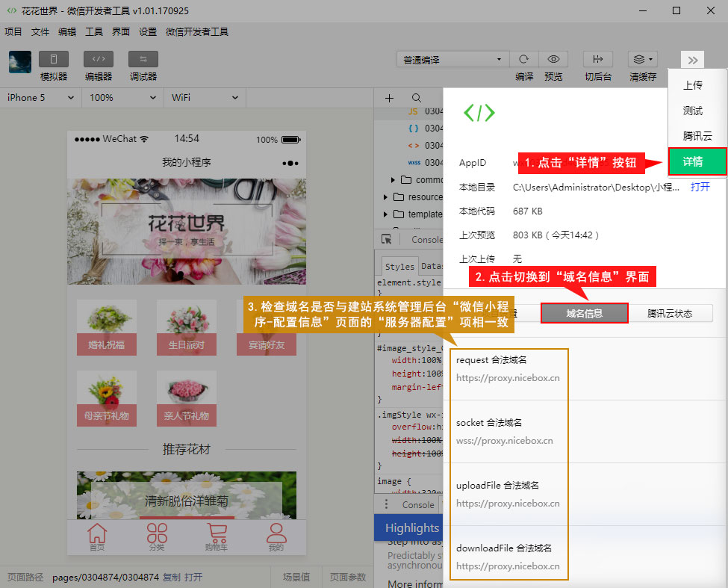
Task: Click the switch to background (切后台) icon
Action: pyautogui.click(x=597, y=60)
